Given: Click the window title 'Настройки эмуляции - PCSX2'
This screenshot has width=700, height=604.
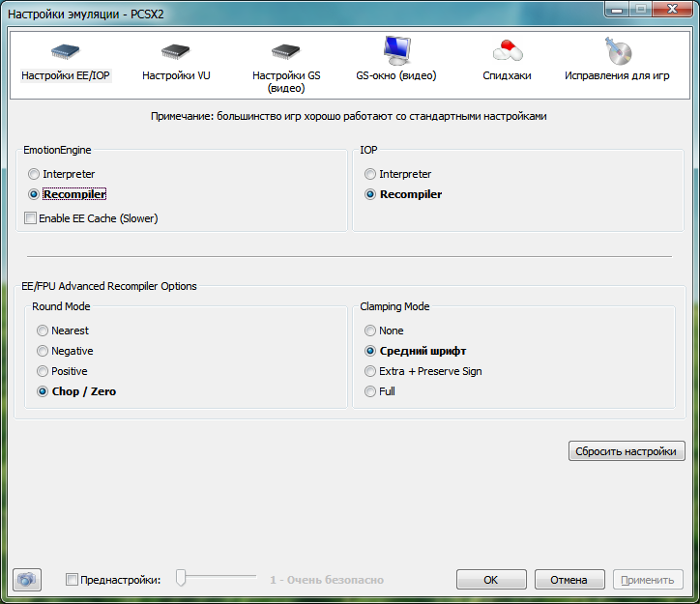Looking at the screenshot, I should 86,14.
